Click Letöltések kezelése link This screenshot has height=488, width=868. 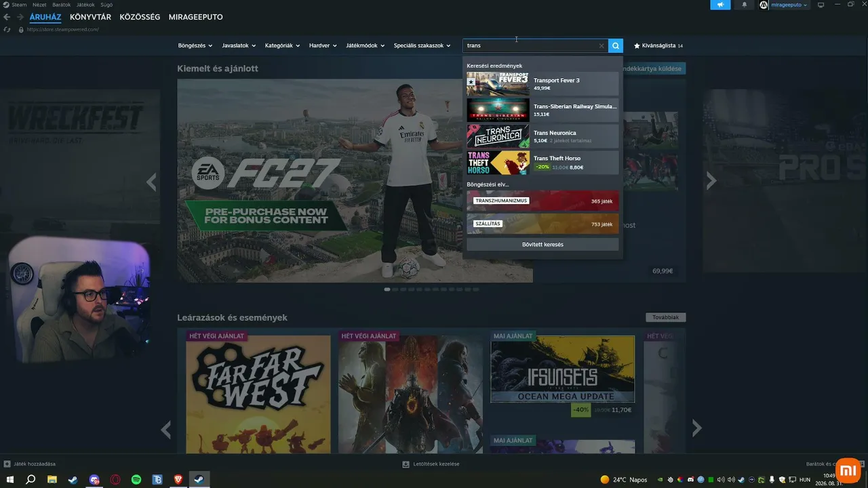[x=435, y=464]
